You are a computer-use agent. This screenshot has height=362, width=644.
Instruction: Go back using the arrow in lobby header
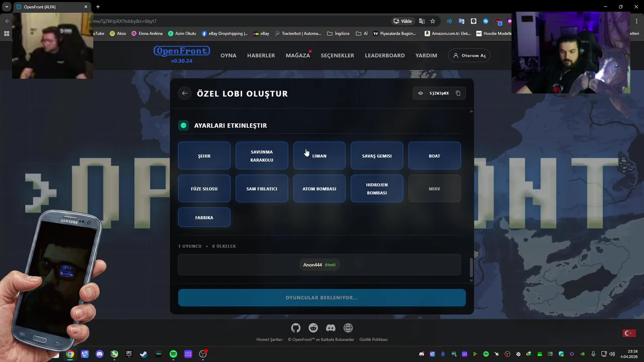pos(185,93)
